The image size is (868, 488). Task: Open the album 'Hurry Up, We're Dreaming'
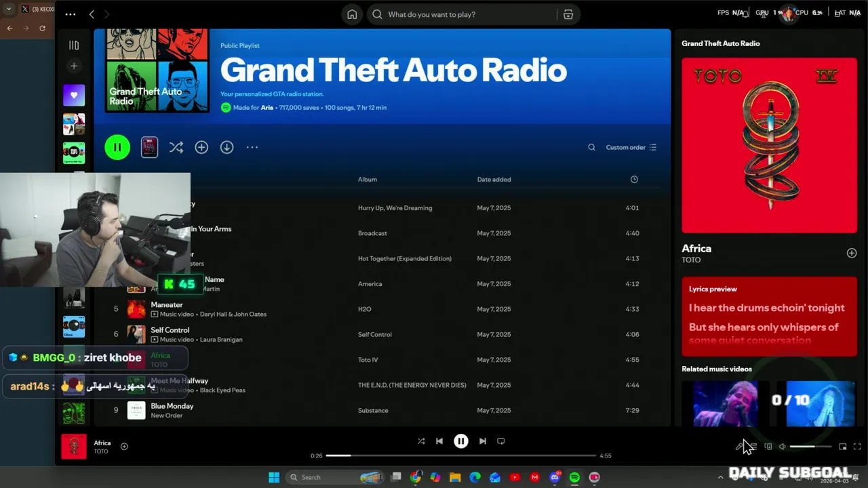[x=395, y=208]
